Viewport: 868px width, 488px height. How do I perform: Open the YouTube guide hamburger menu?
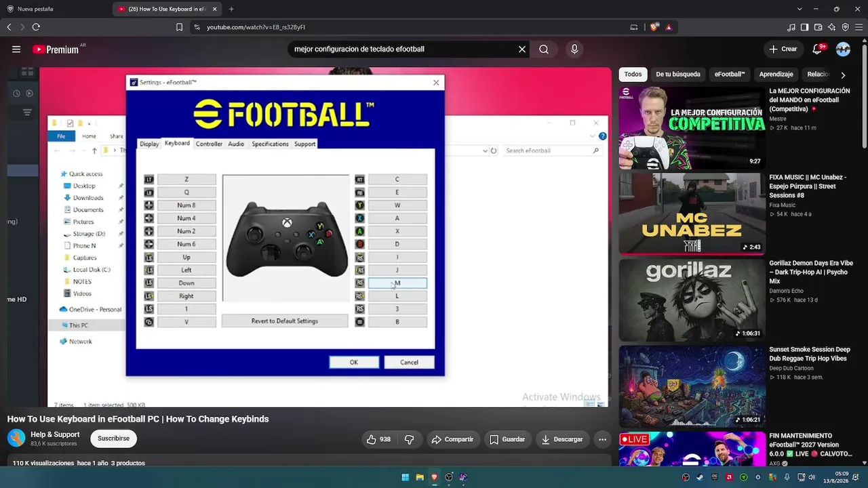[x=16, y=49]
